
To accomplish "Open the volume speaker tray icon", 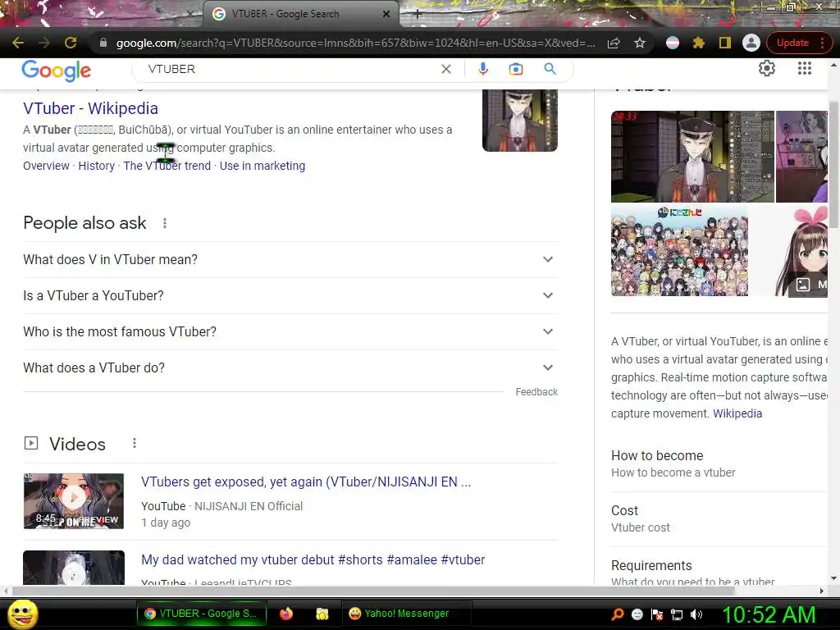I will point(696,614).
